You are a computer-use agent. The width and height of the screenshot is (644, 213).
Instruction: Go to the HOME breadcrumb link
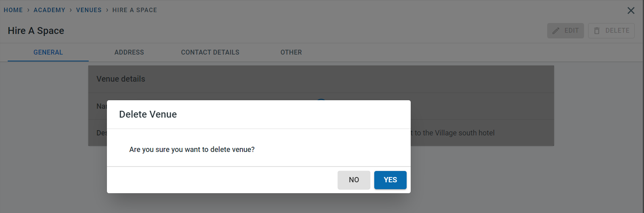coord(13,10)
